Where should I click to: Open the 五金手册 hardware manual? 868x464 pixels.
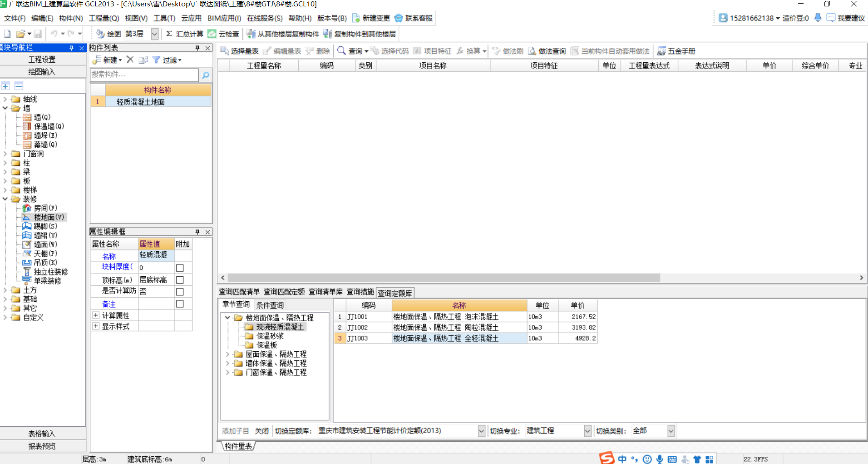tap(676, 51)
